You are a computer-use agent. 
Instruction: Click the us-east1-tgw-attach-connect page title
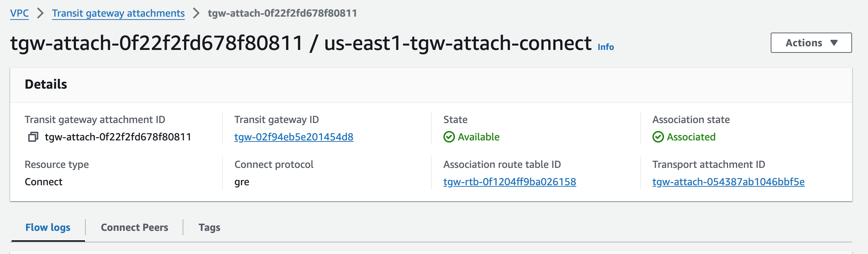pyautogui.click(x=458, y=43)
